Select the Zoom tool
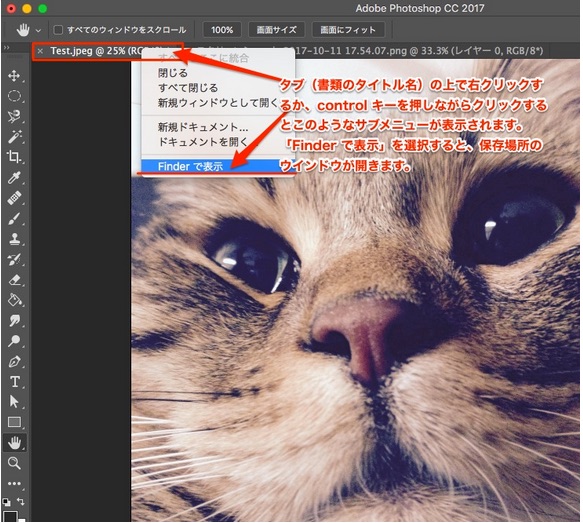 [x=14, y=463]
